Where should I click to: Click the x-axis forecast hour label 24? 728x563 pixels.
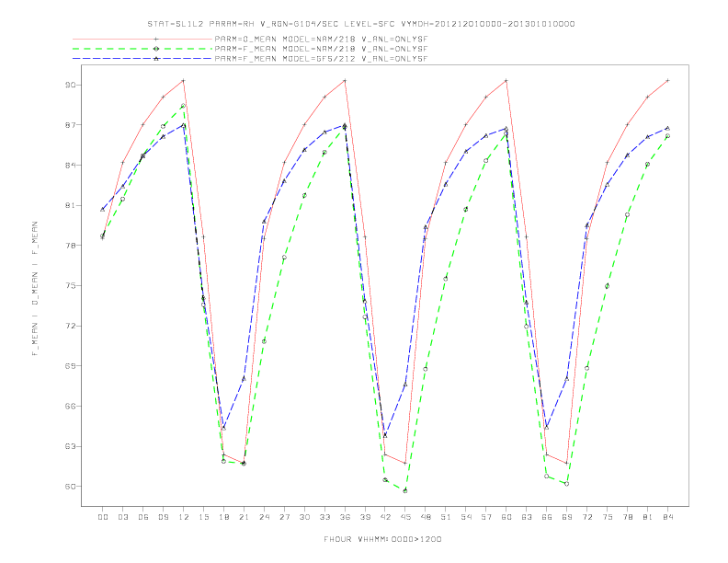click(264, 517)
